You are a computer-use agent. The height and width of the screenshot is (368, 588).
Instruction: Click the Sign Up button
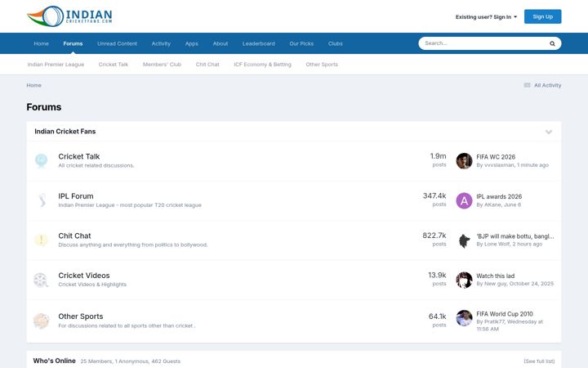coord(542,16)
